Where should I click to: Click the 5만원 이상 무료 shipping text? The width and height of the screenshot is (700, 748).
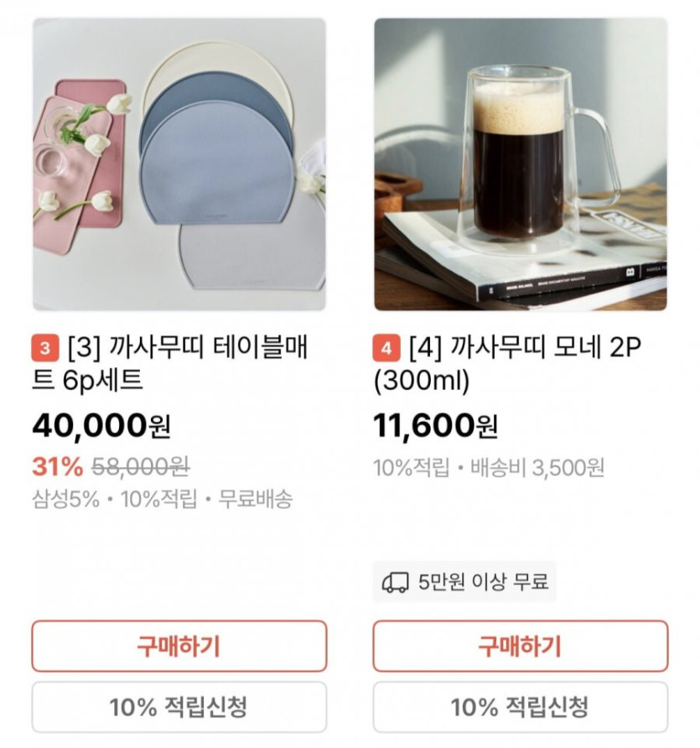pos(483,582)
